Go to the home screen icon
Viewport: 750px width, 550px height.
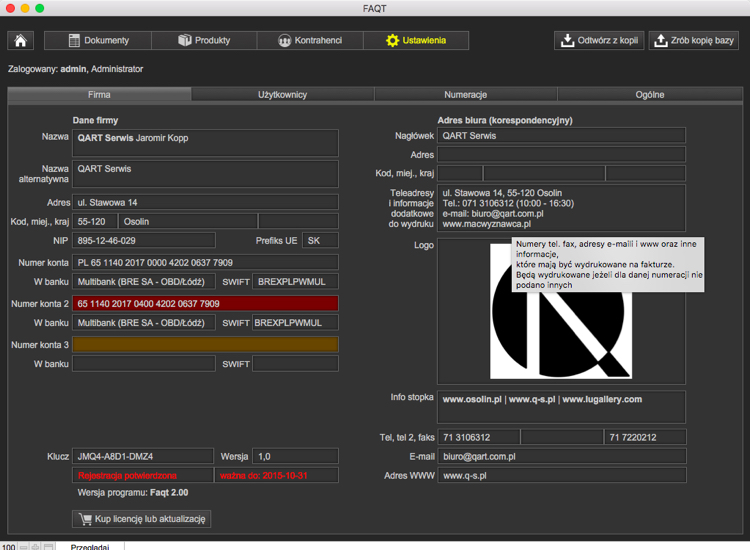click(x=21, y=41)
